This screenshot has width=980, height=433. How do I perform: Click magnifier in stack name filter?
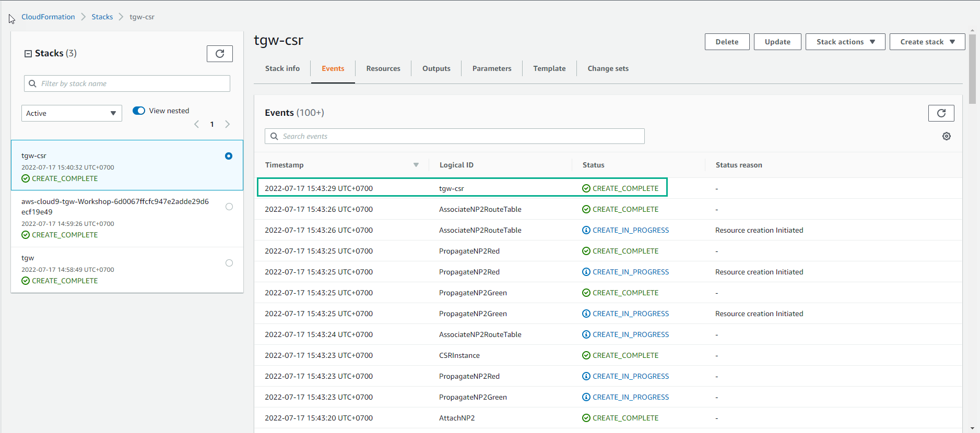tap(32, 83)
